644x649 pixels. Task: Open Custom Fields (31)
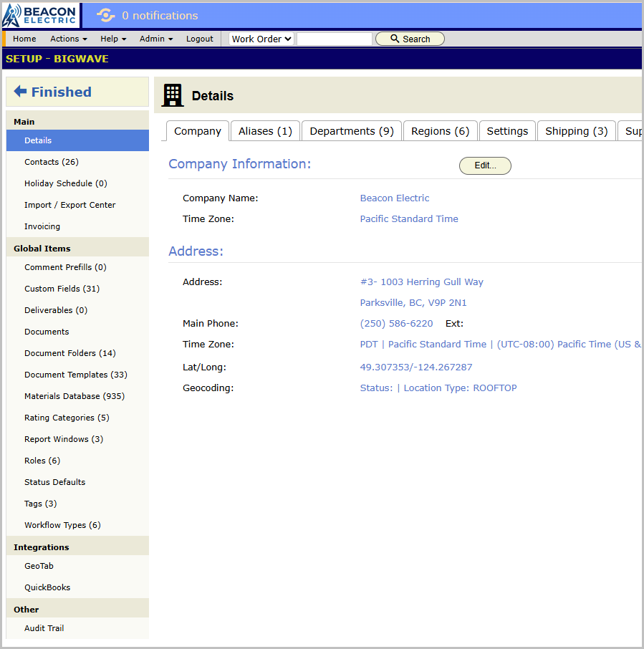coord(77,289)
